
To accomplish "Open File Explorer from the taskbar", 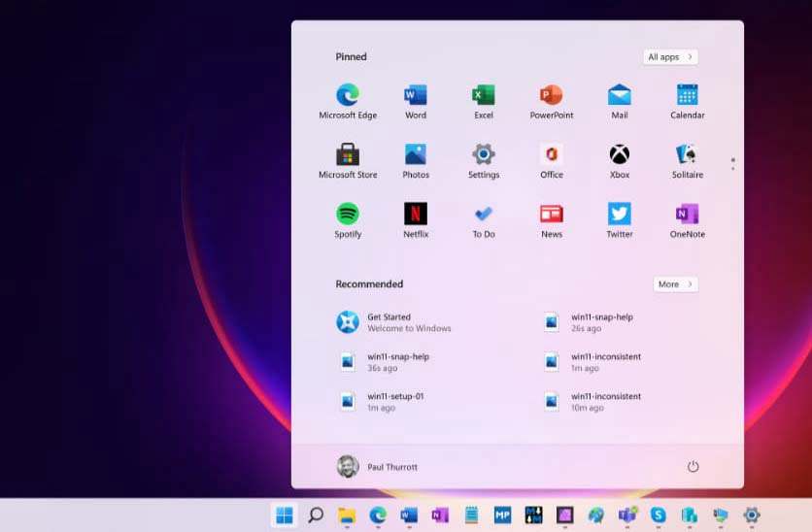I will click(x=347, y=515).
